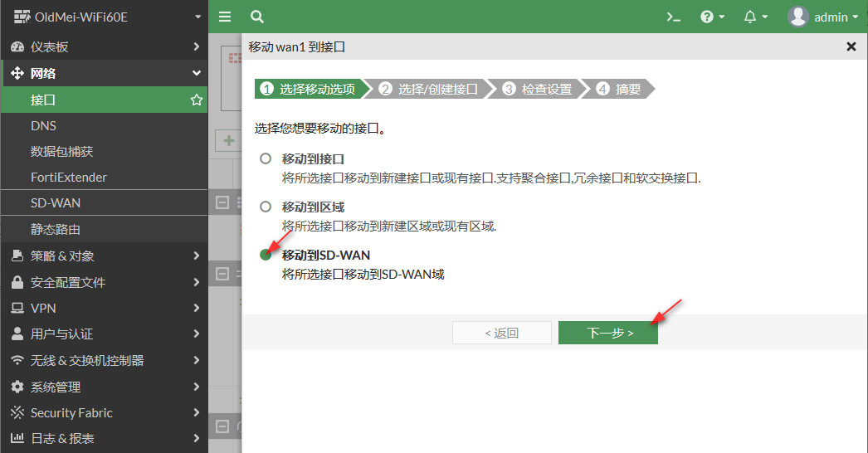Click the 用户与认证 person icon

click(x=17, y=334)
